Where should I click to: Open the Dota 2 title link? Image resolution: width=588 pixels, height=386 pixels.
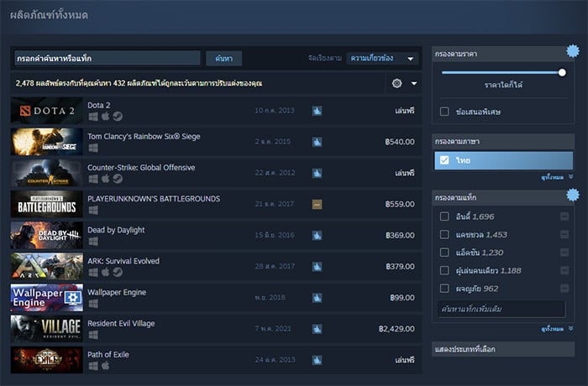point(99,105)
